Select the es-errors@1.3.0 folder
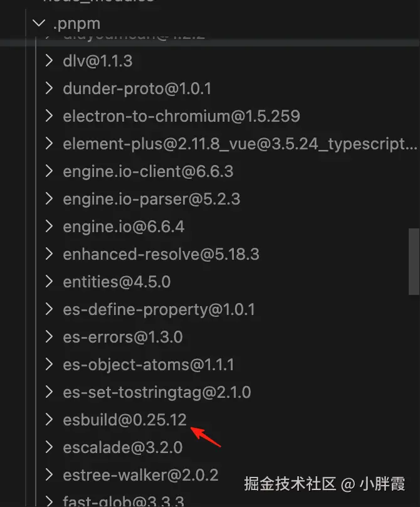 tap(123, 338)
